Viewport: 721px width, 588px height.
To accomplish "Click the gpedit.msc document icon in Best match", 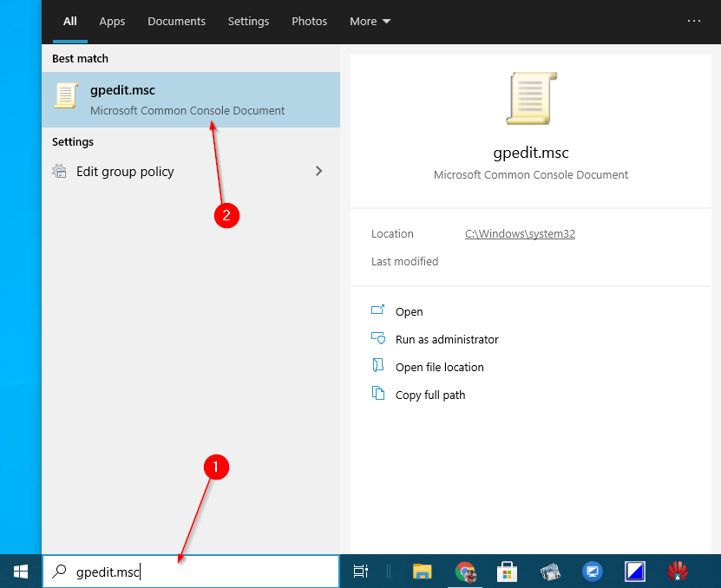I will pyautogui.click(x=66, y=96).
